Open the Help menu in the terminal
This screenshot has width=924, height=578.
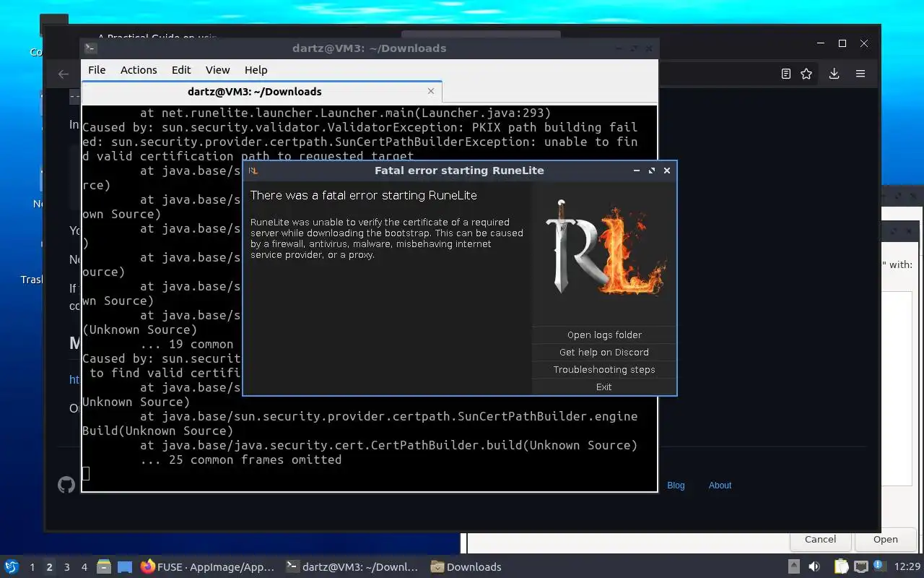pos(256,70)
